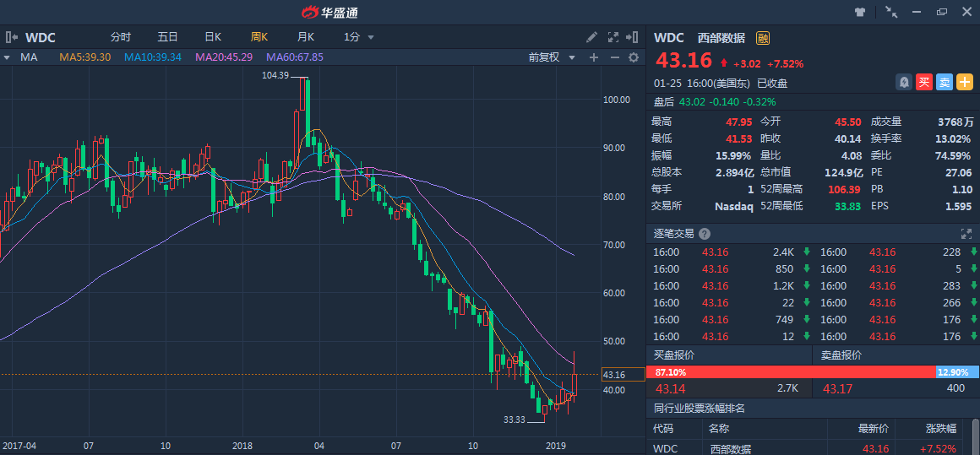Viewport: 980px width, 455px height.
Task: Sort ranking by 涨跌幅 column
Action: [x=940, y=430]
